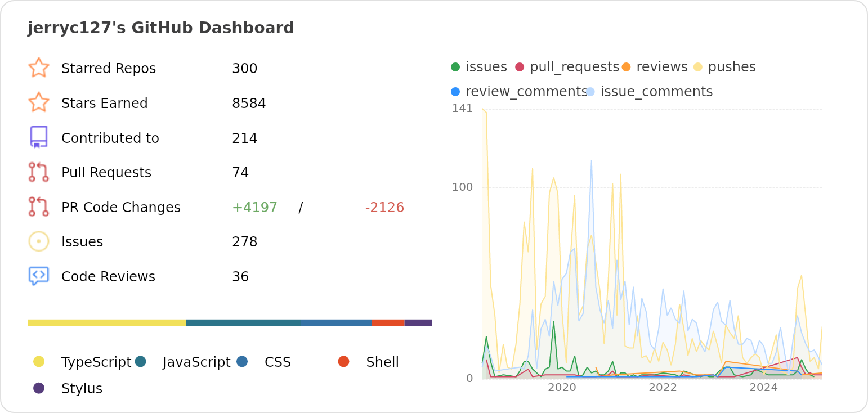Toggle the issue_comments legend dot

[x=590, y=91]
